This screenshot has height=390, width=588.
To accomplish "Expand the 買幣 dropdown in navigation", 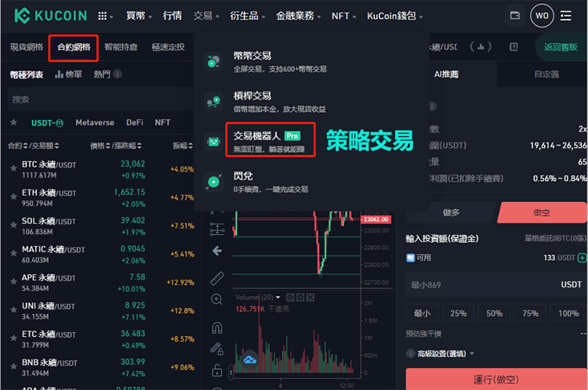I will (x=140, y=16).
